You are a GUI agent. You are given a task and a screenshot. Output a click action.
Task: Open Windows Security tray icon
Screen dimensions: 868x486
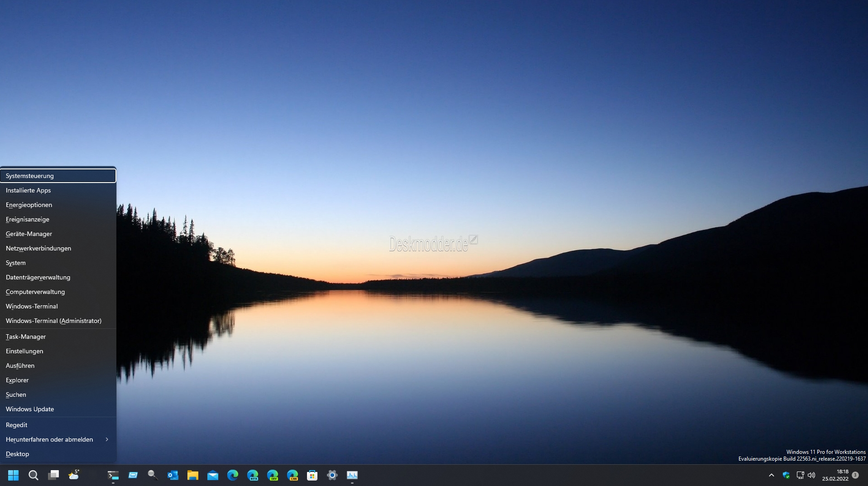pos(786,475)
